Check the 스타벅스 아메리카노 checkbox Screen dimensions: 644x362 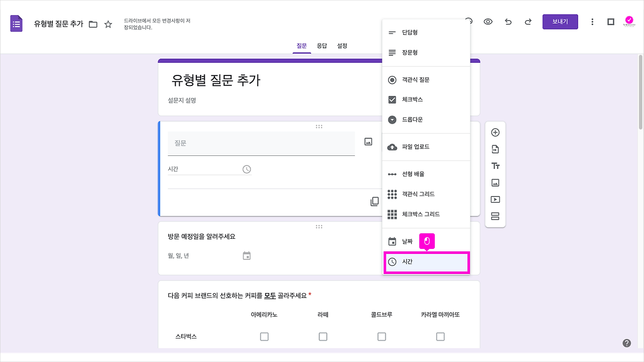point(264,336)
